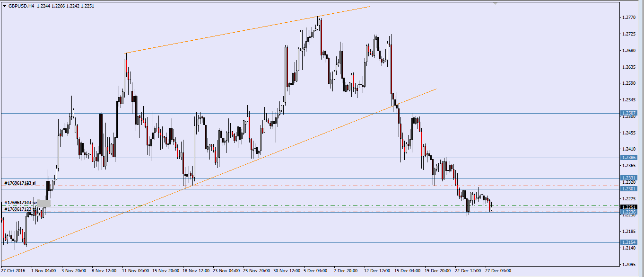Screen dimensions: 644x277
Task: Click the 1.2301 level price label
Action: [629, 189]
